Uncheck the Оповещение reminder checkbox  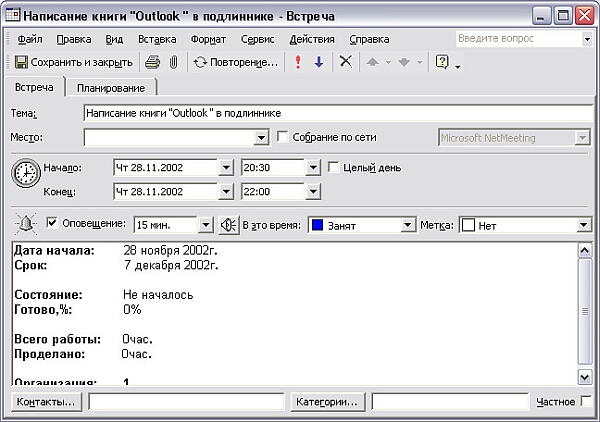point(52,225)
